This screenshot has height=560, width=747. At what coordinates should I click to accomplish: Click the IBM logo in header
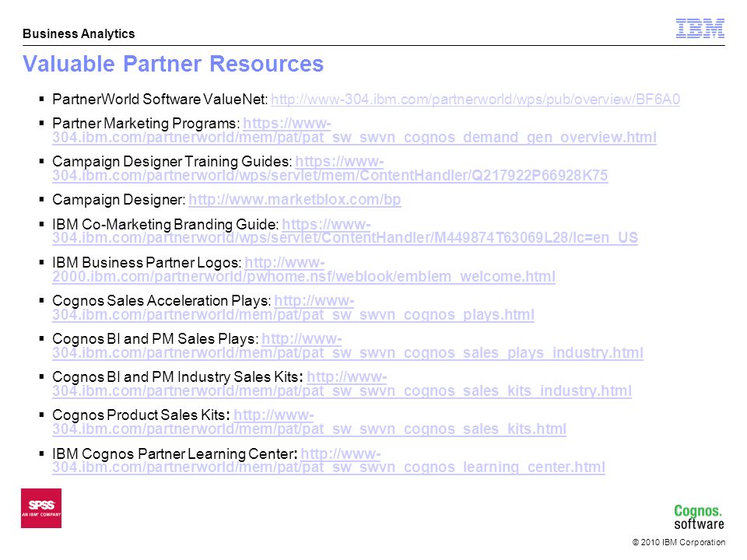pos(700,28)
